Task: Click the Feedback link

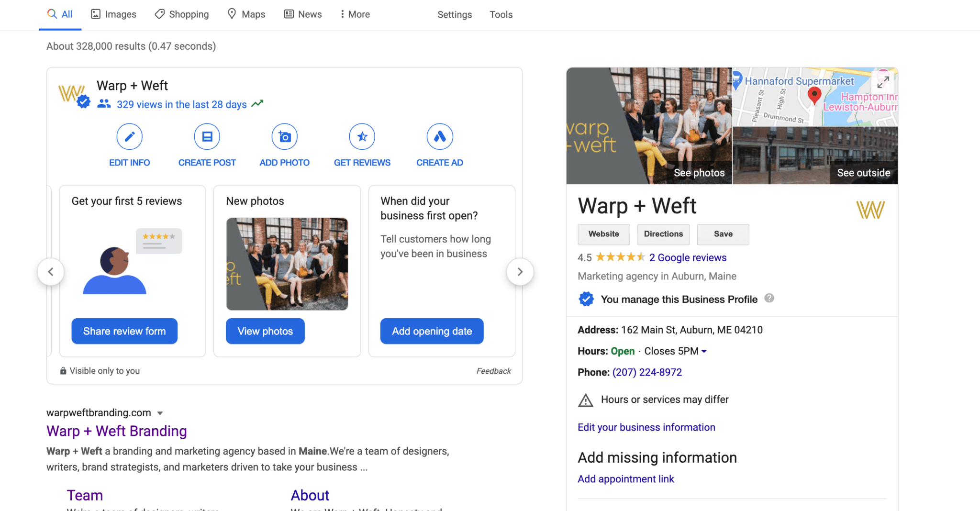Action: click(494, 371)
